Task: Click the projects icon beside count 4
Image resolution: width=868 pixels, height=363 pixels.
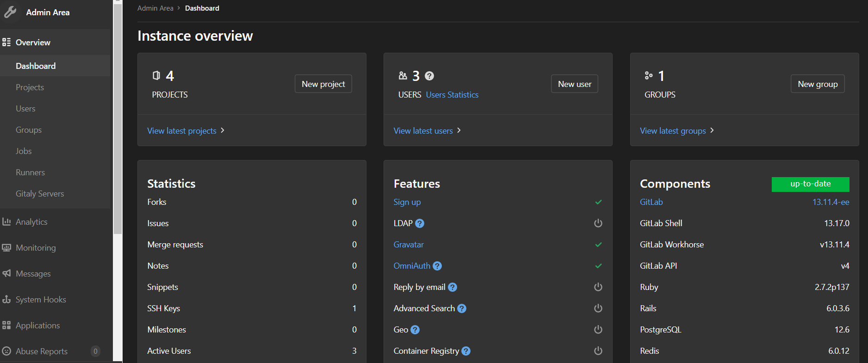Action: tap(156, 75)
